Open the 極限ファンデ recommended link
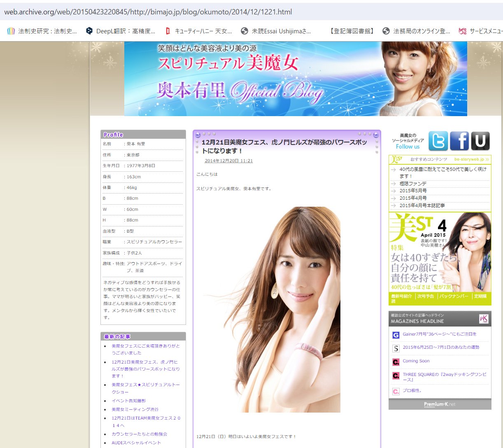This screenshot has height=448, width=503. 413,184
